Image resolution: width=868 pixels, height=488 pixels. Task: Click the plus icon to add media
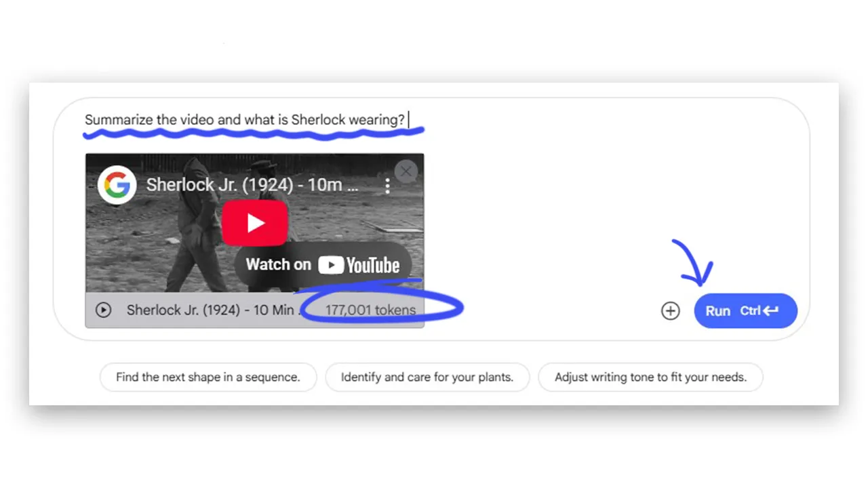point(670,310)
